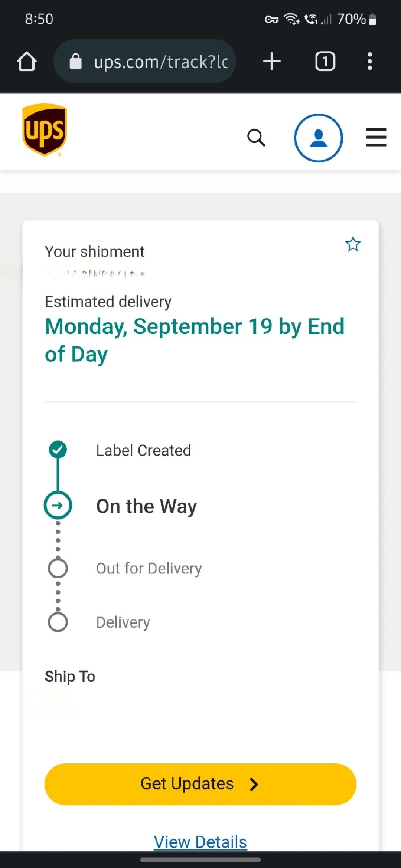Favorite this shipment with the star icon

coord(353,244)
